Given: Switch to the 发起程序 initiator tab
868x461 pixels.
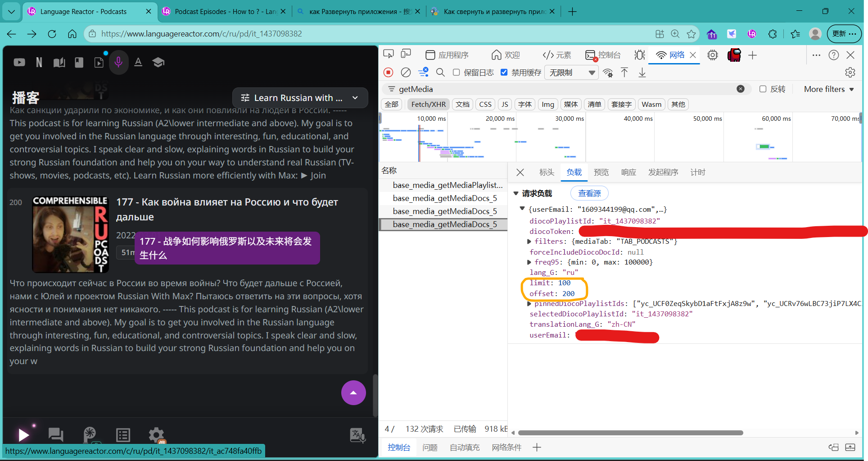Looking at the screenshot, I should pos(663,172).
